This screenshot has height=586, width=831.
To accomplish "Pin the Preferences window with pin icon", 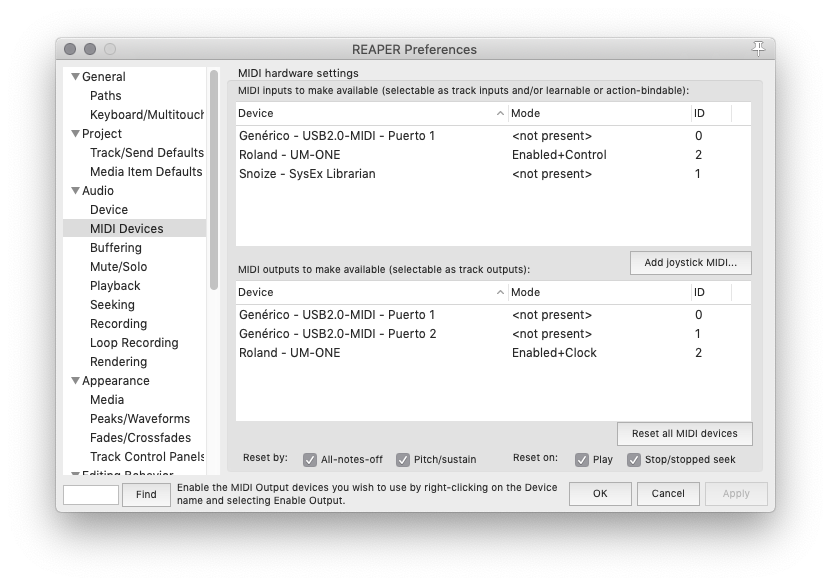I will (758, 49).
